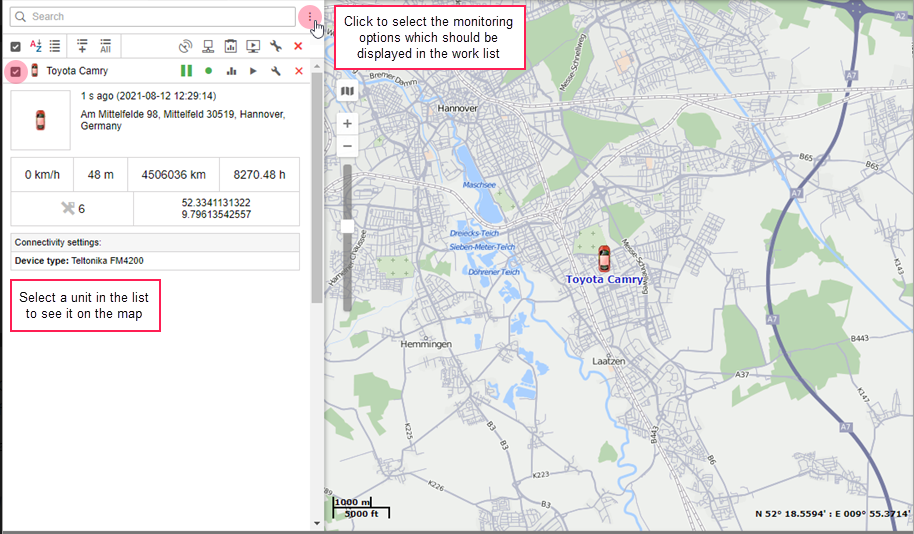This screenshot has height=534, width=914.
Task: Open the monitoring options three-dot menu
Action: click(310, 17)
